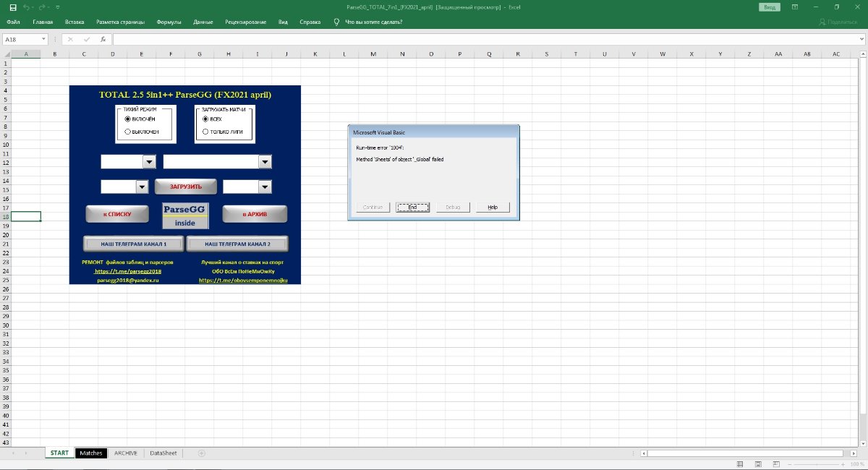This screenshot has width=868, height=470.
Task: Switch to Page Break Preview icon
Action: (x=775, y=463)
